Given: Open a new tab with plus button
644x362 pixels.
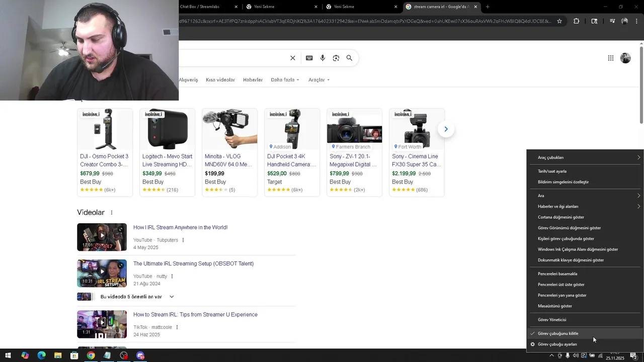Looking at the screenshot, I should [x=487, y=7].
